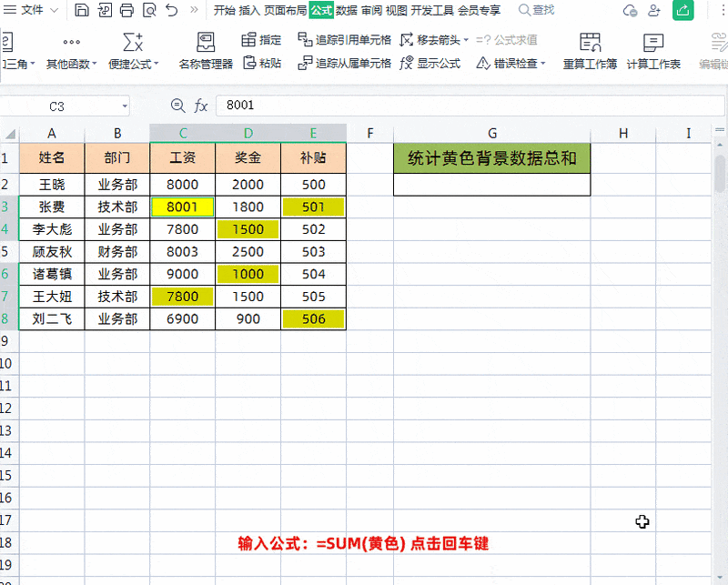This screenshot has height=585, width=728.
Task: Click the vertical scrollbar thumb
Action: pos(720,174)
